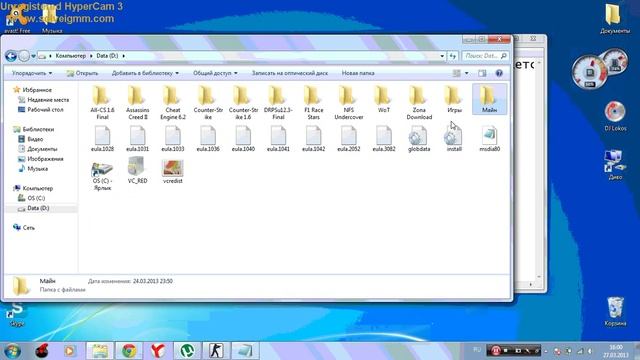The height and width of the screenshot is (360, 640).
Task: Open Explorer help icon
Action: coord(499,73)
